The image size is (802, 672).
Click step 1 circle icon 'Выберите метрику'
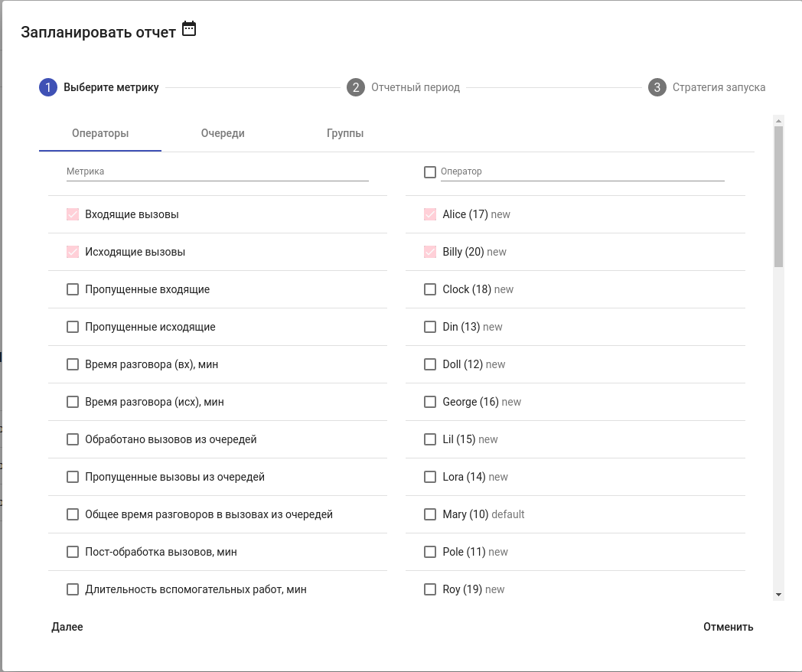(48, 87)
